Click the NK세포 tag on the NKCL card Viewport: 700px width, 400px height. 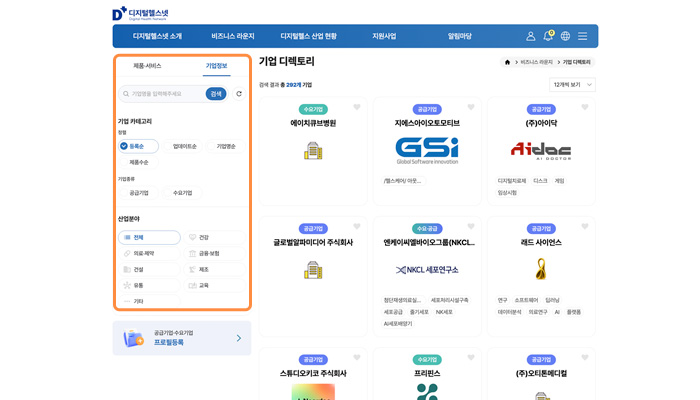tap(444, 312)
